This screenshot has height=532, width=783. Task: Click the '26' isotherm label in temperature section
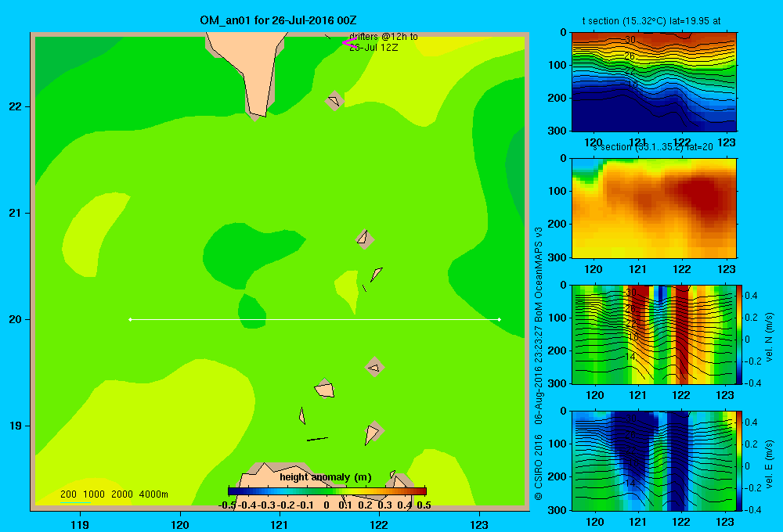click(630, 56)
